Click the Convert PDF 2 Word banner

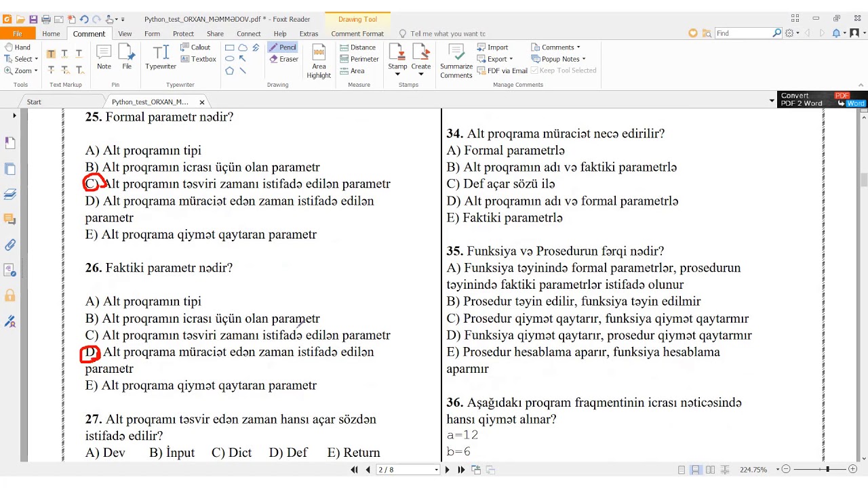(x=823, y=100)
